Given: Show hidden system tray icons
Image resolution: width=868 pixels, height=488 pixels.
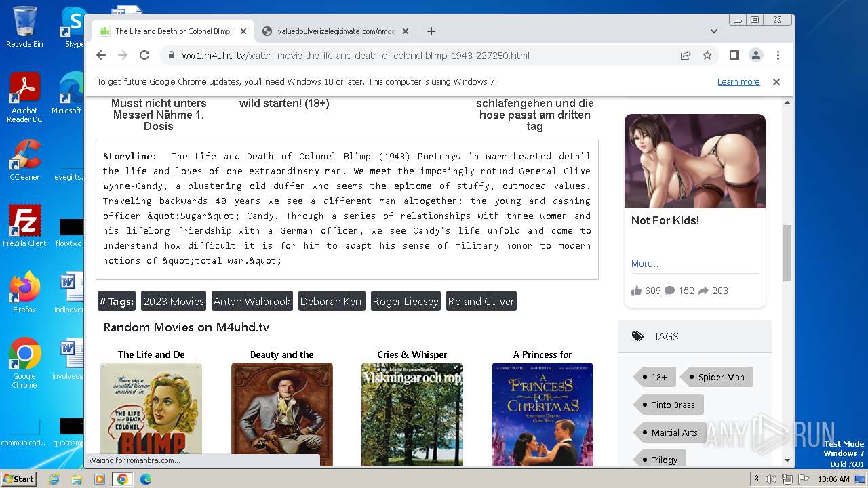Looking at the screenshot, I should pyautogui.click(x=756, y=479).
